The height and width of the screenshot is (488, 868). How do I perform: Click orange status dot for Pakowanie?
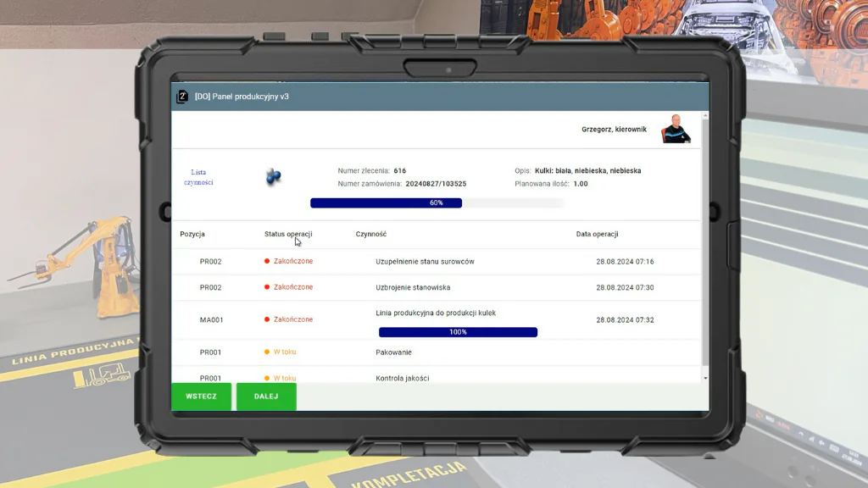[x=267, y=352]
